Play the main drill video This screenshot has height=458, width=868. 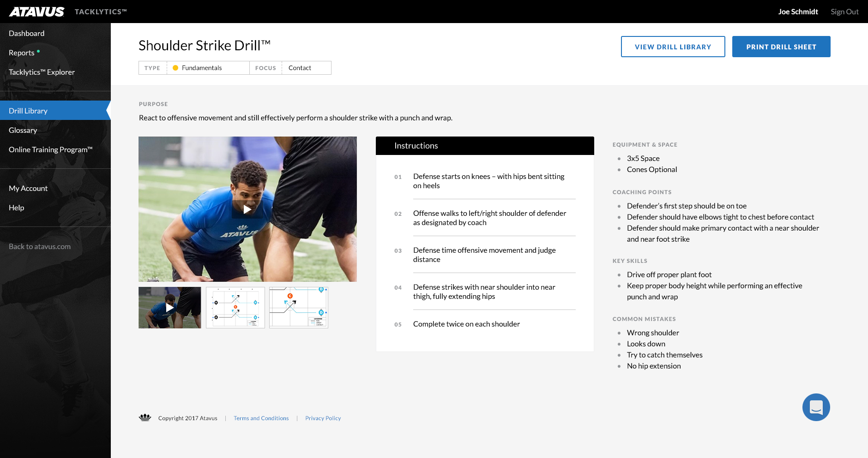point(247,209)
